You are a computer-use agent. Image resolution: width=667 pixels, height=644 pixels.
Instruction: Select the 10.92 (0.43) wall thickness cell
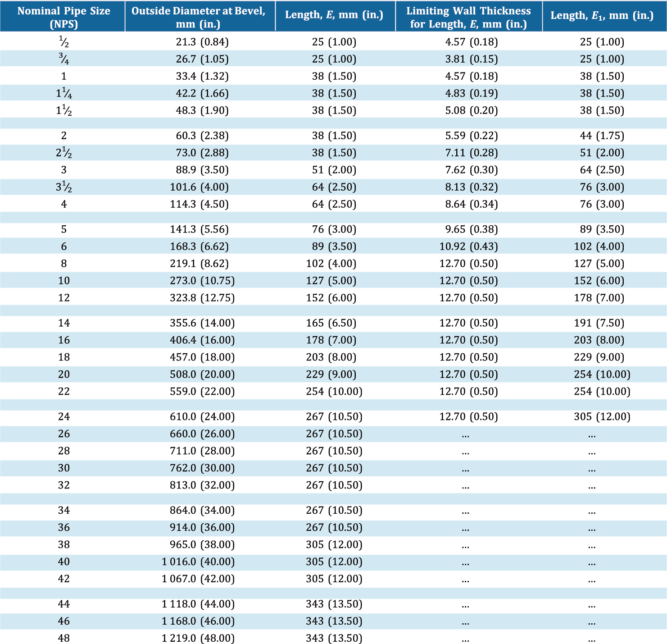(x=469, y=247)
